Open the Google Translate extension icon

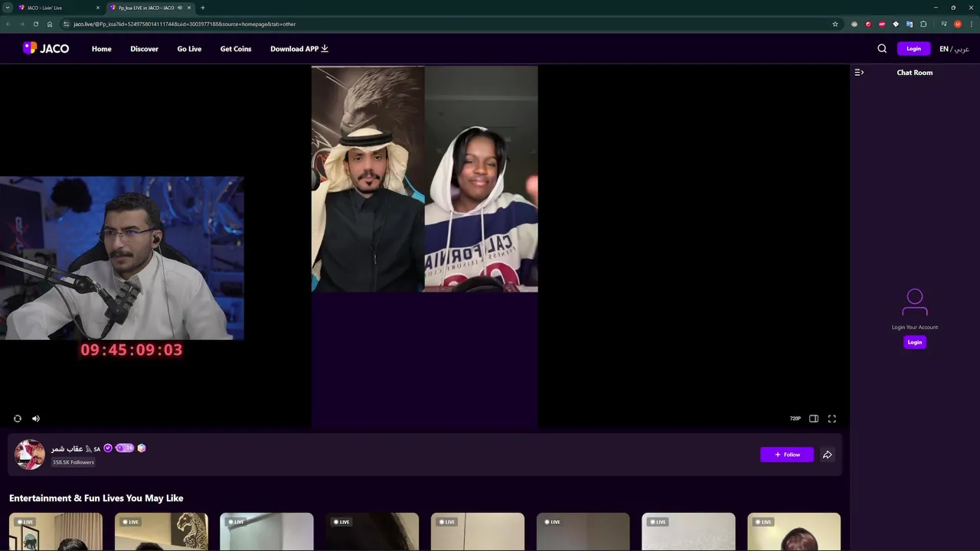[910, 24]
